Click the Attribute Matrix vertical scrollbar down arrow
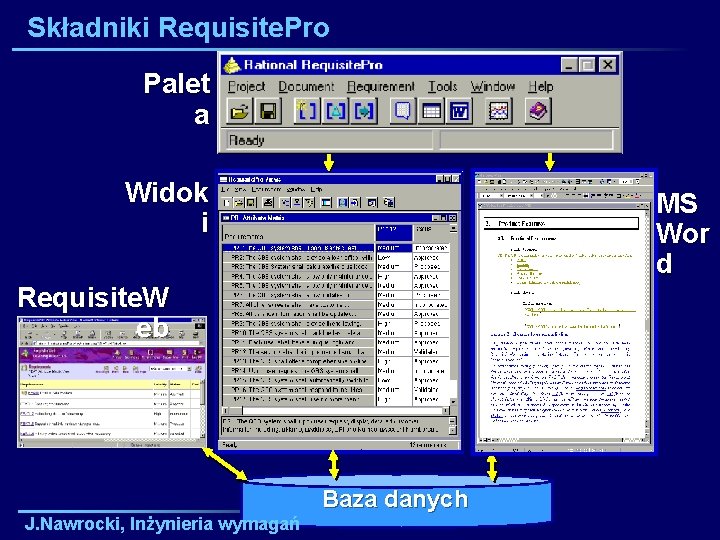720x540 pixels. coord(453,402)
